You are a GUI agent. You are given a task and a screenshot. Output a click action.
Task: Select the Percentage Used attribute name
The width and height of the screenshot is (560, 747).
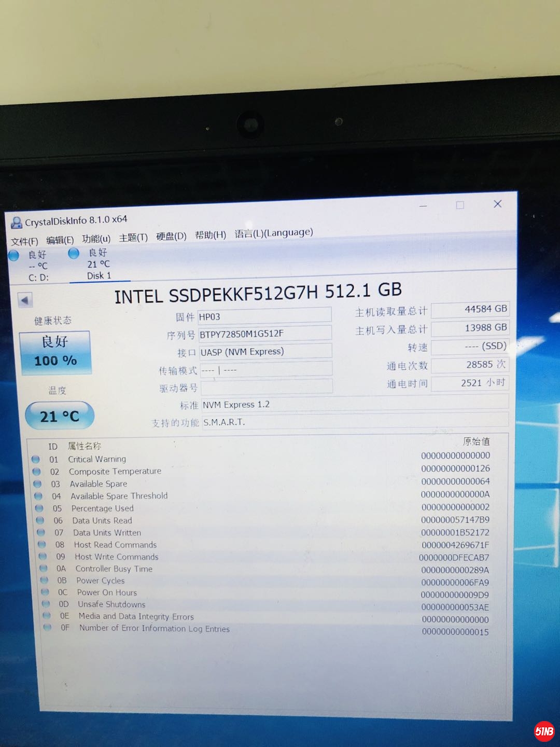click(x=103, y=508)
